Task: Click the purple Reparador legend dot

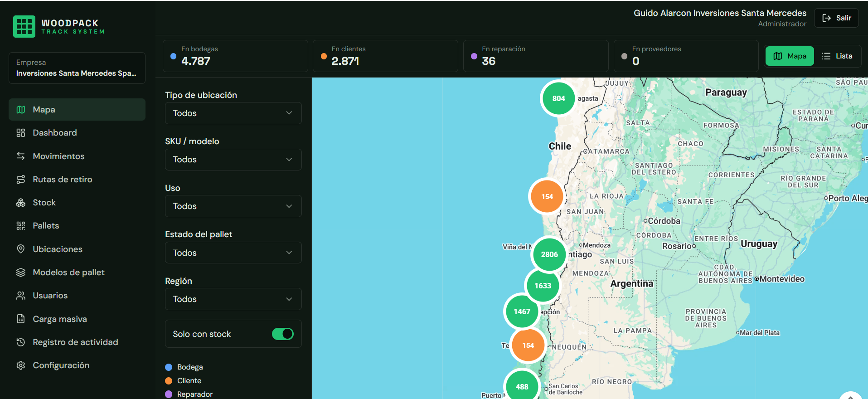Action: click(169, 394)
